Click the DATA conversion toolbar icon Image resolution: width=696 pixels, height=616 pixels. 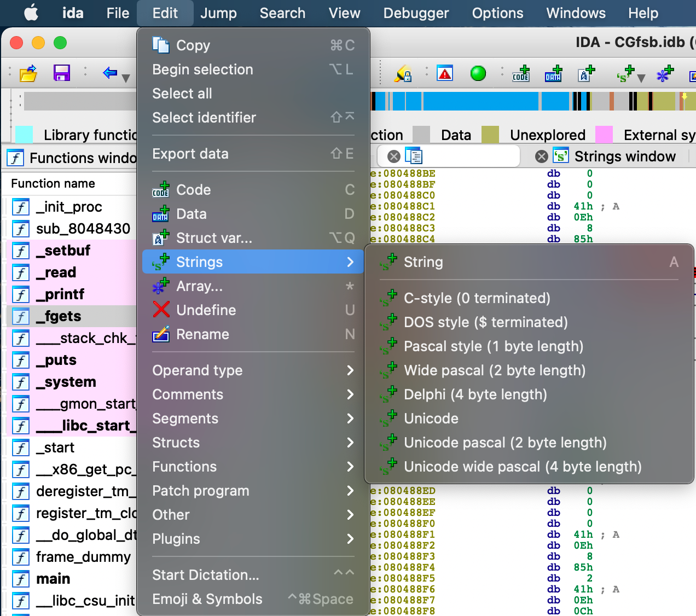(554, 73)
